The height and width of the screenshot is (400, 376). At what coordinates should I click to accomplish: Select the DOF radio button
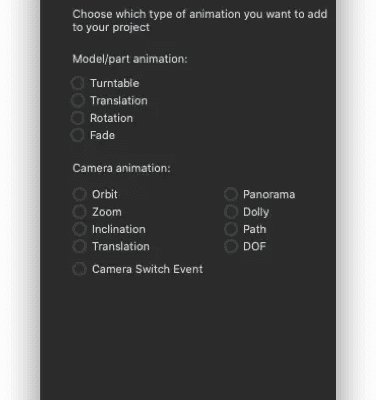(x=231, y=246)
